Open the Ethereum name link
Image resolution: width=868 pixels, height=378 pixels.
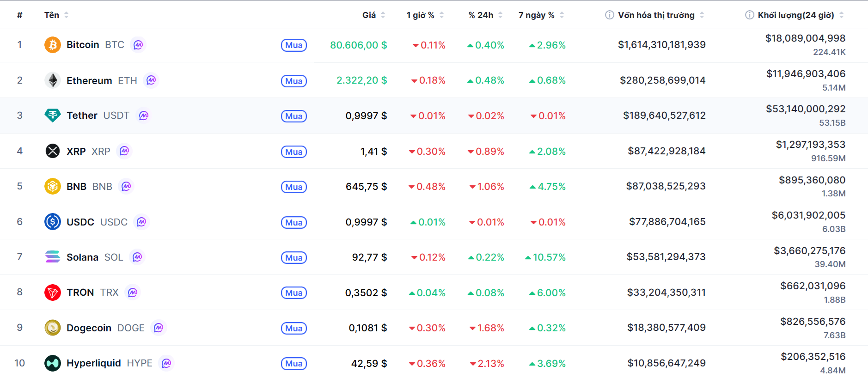(x=89, y=80)
